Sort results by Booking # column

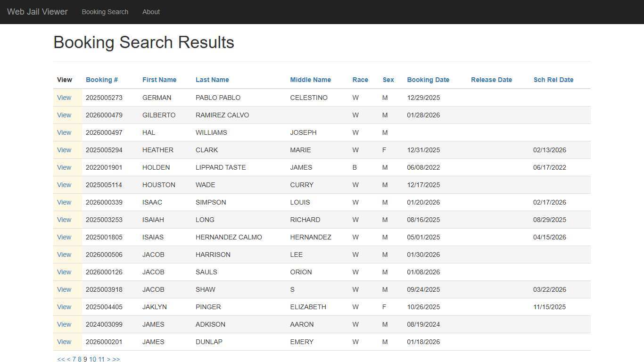coord(102,80)
